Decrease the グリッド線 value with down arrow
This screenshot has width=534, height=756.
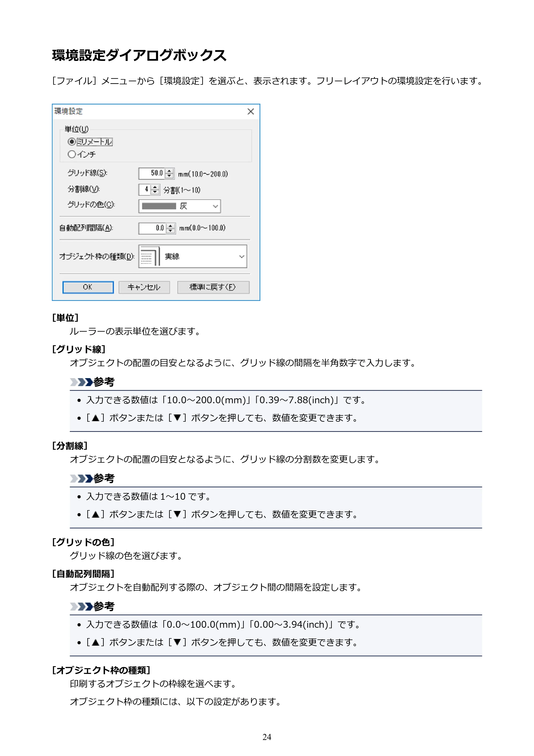coord(170,176)
